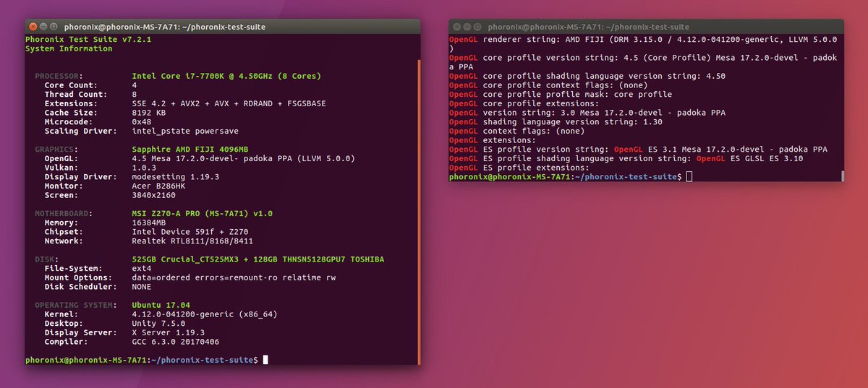Click the microcode value "0x48"
The image size is (868, 388).
(x=141, y=122)
